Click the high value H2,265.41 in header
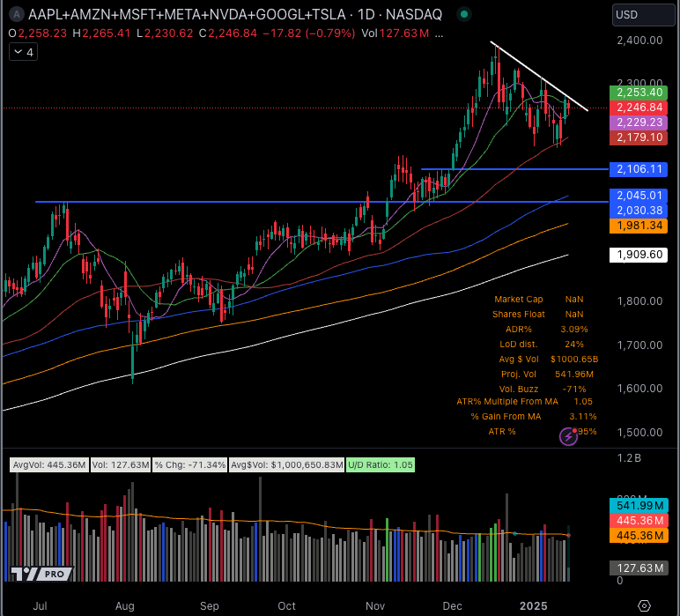 tap(102, 33)
